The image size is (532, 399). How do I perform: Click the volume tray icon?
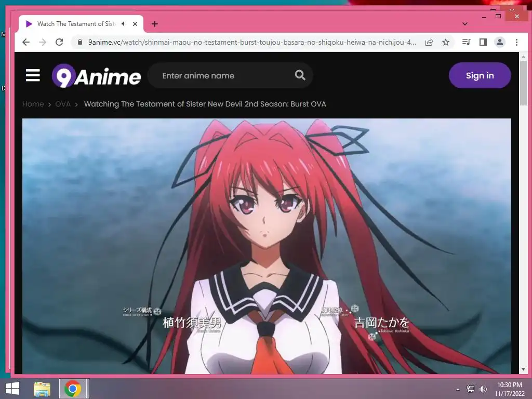(x=483, y=389)
